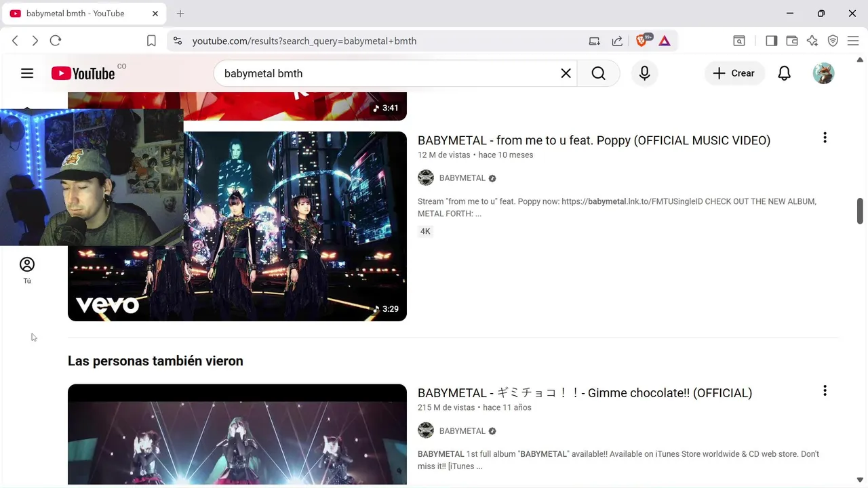The image size is (868, 488).
Task: Click the cast media icon in address bar
Action: 595,41
